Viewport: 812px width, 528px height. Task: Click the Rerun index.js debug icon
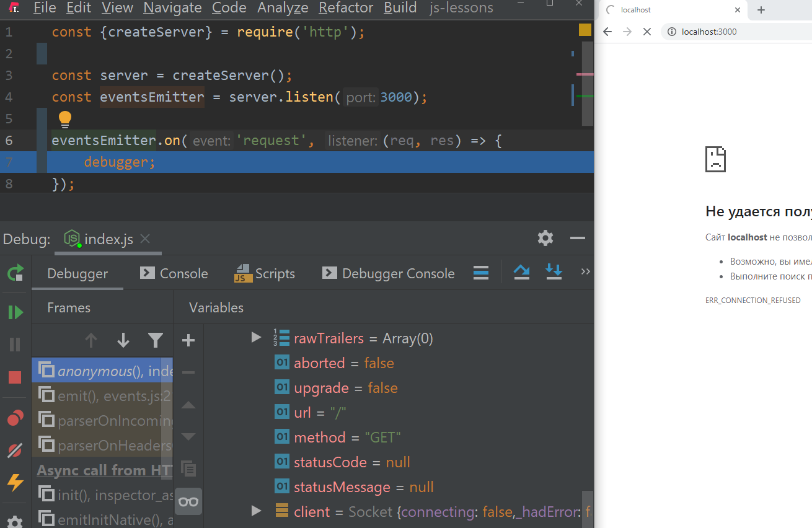[15, 273]
